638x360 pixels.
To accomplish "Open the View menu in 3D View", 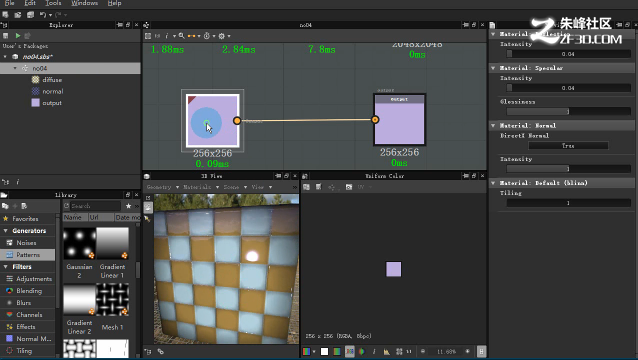I will point(261,187).
